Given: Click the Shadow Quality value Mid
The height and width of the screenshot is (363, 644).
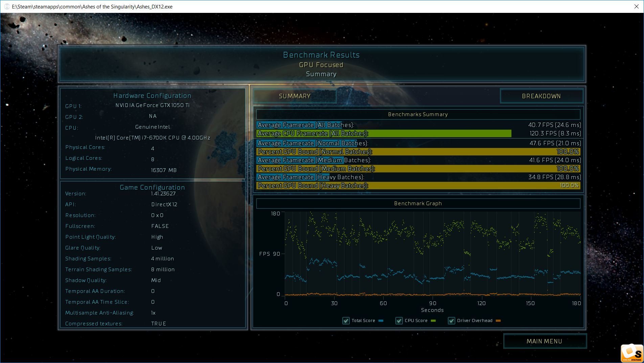Looking at the screenshot, I should coord(156,280).
